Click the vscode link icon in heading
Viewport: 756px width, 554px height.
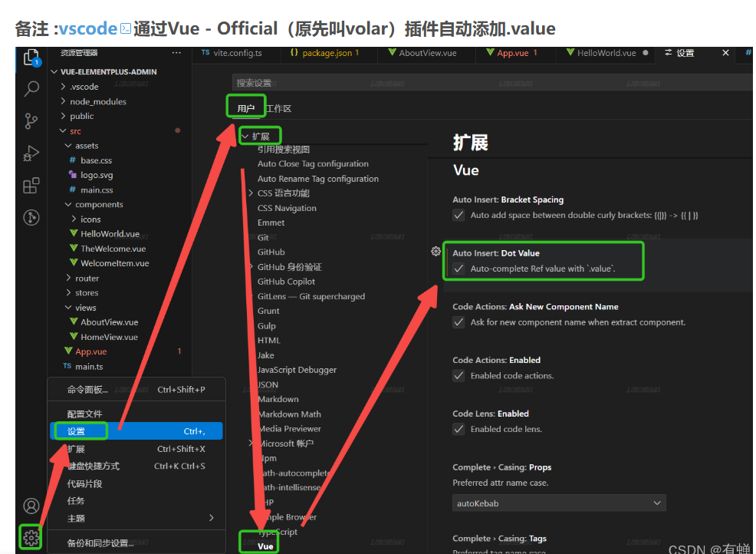pos(125,28)
